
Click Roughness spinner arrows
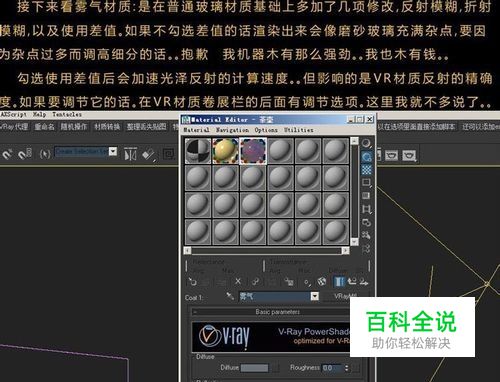click(347, 368)
